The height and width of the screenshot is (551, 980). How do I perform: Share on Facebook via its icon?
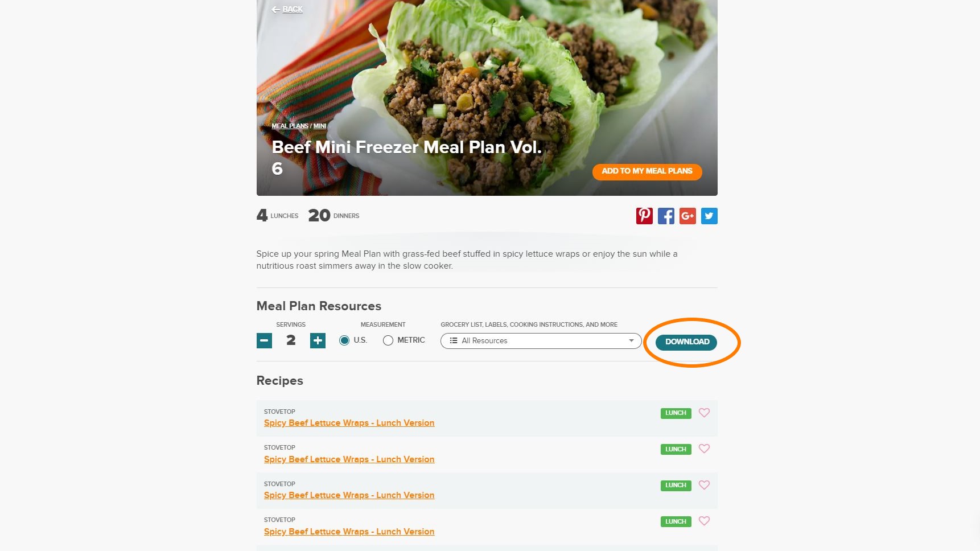tap(666, 216)
